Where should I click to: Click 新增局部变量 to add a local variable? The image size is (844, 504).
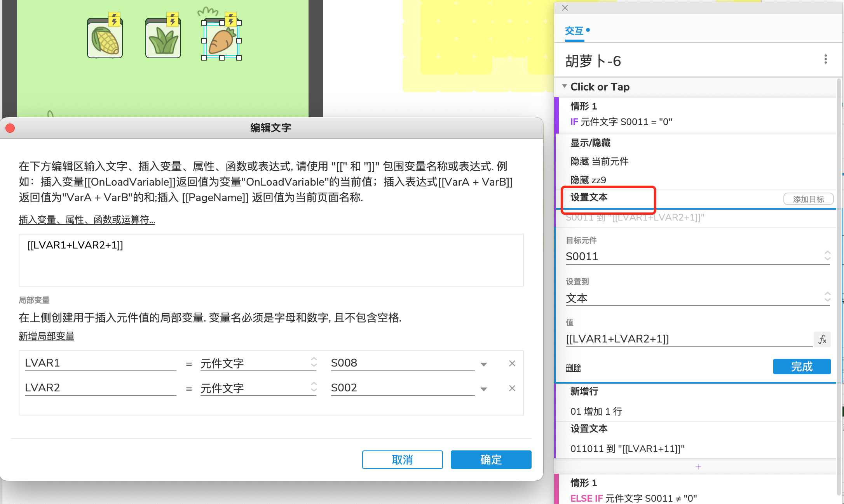pyautogui.click(x=46, y=336)
